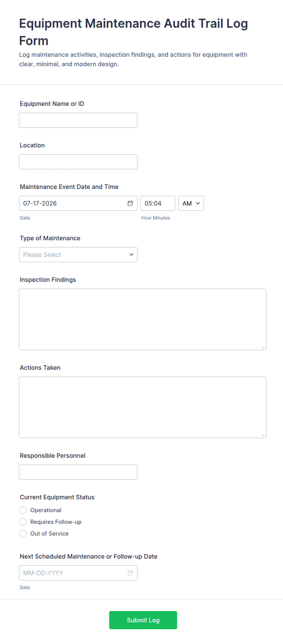The width and height of the screenshot is (283, 644).
Task: Focus the Inspection Findings text area
Action: click(x=143, y=319)
